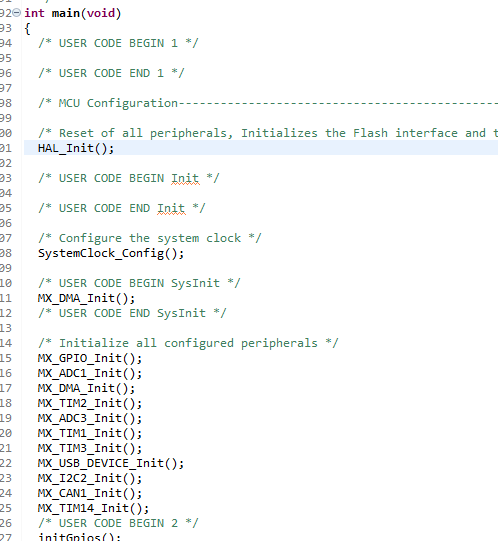Click MX_TIM14_Init() function call
Viewport: 498px width, 541px height.
tap(93, 509)
